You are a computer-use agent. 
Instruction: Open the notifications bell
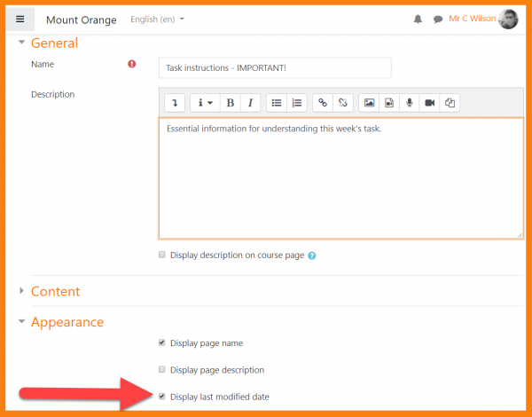(x=418, y=19)
